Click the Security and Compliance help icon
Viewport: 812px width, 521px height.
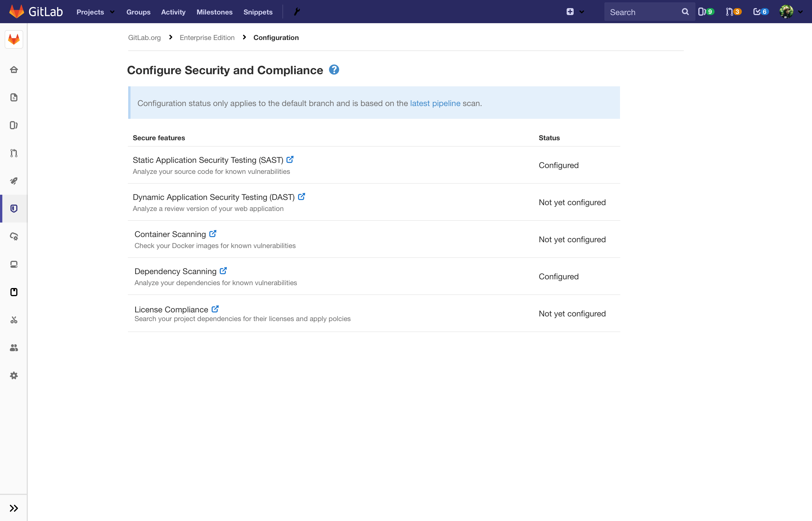tap(334, 70)
